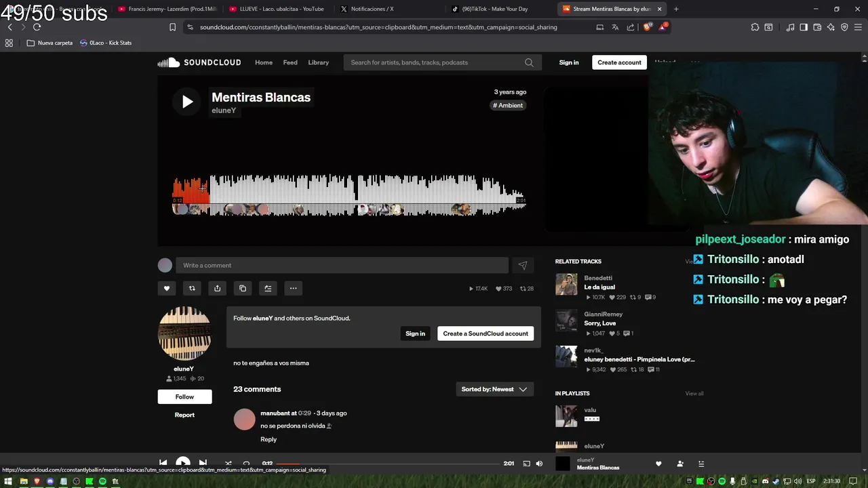Open the SoundCloud logo homepage
The height and width of the screenshot is (488, 868).
coord(199,62)
